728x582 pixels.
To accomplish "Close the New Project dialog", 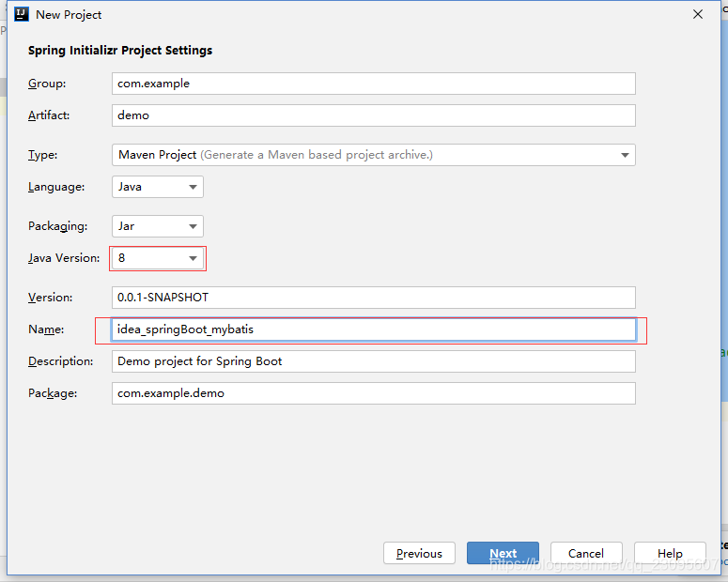I will [x=698, y=14].
